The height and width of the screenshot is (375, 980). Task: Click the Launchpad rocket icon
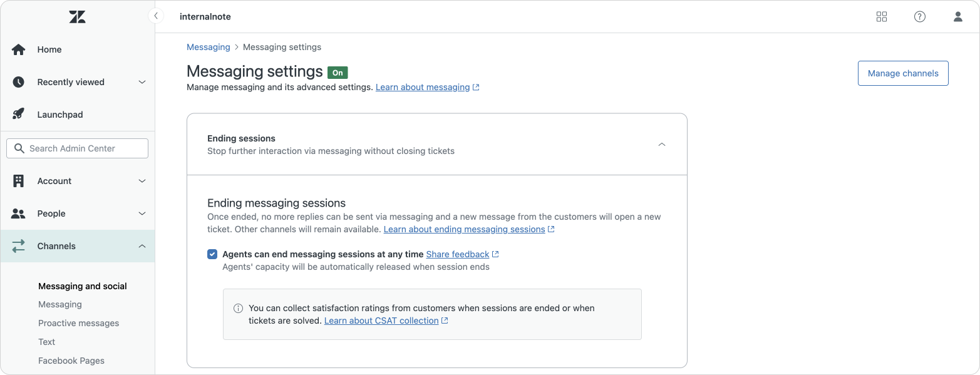(19, 115)
